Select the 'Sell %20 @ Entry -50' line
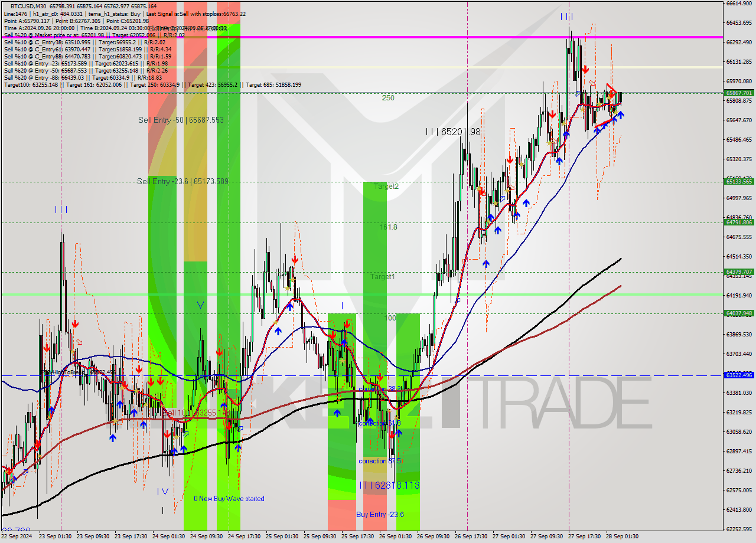This screenshot has height=543, width=756. 86,70
